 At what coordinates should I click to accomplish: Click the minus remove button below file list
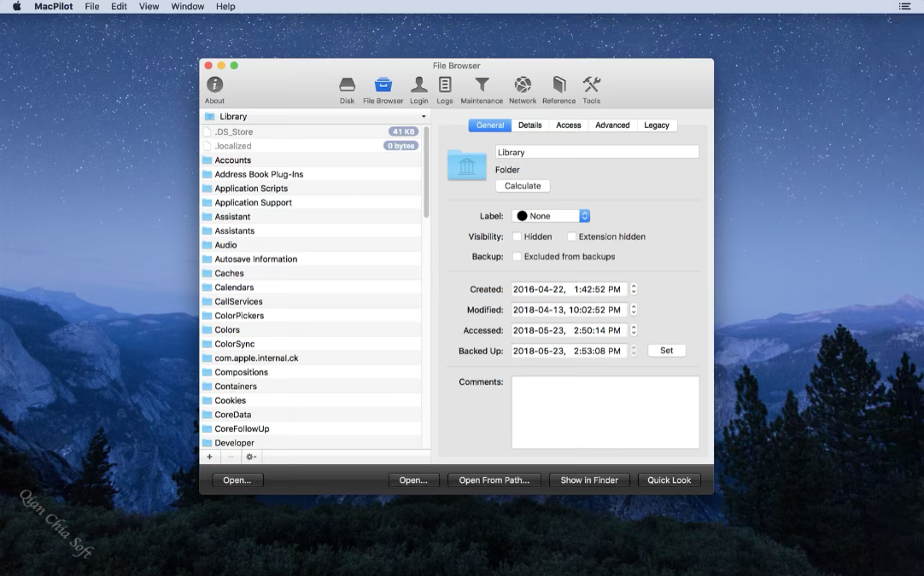tap(231, 457)
